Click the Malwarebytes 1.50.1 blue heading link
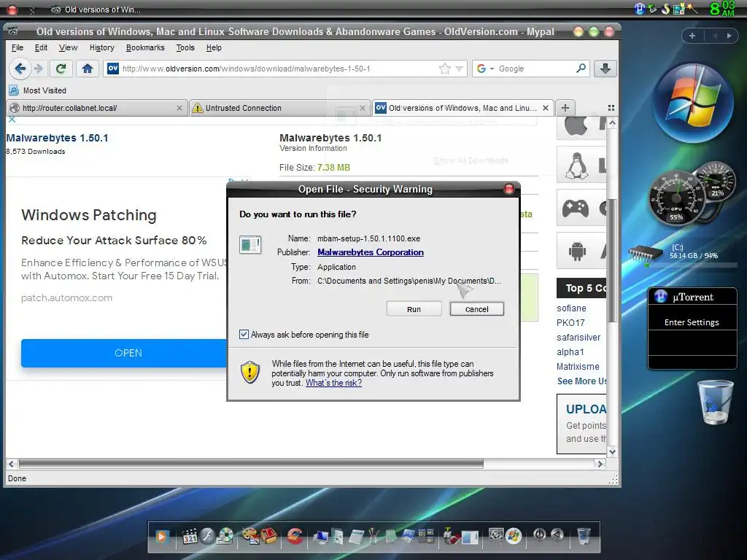The image size is (747, 560). pos(57,138)
